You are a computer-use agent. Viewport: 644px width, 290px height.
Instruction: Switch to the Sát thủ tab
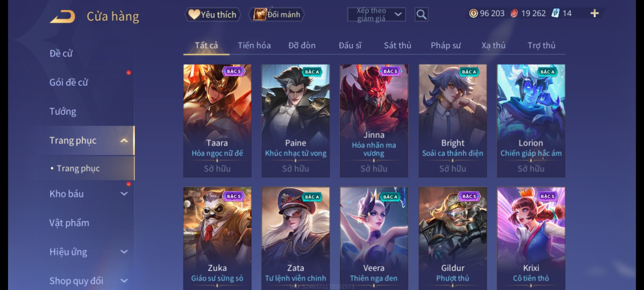397,45
